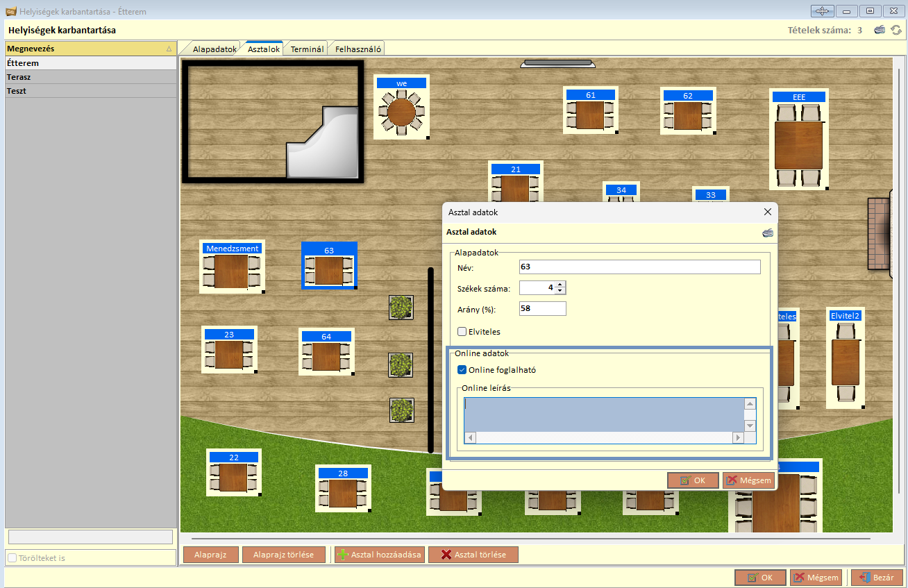Select the large EEE table
The image size is (908, 588).
tap(799, 140)
